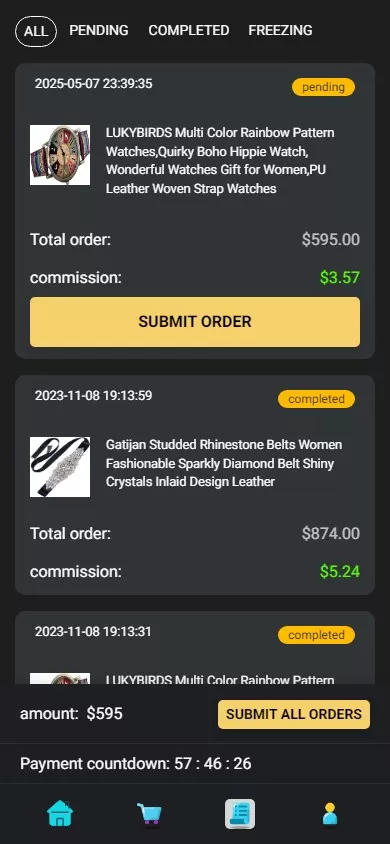
Task: Click SUBMIT ALL ORDERS button
Action: (x=294, y=714)
